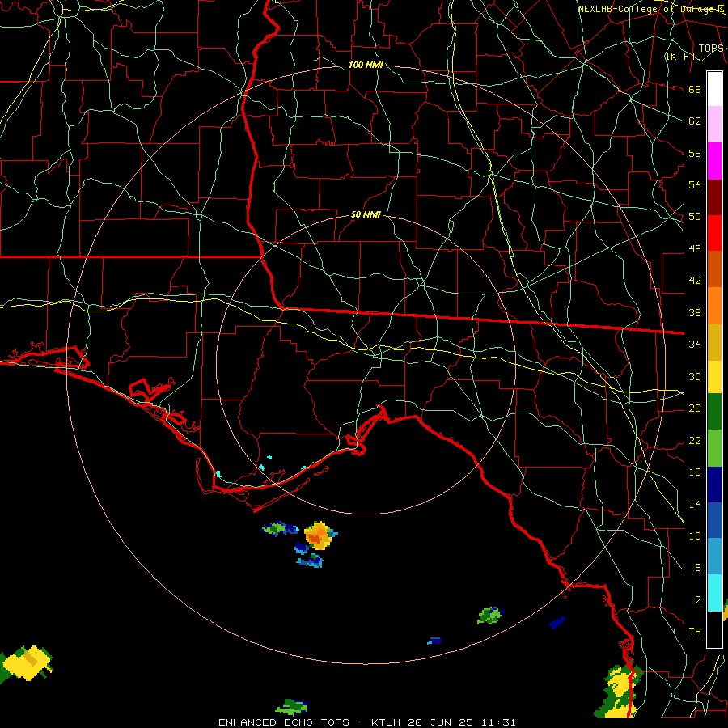Click the green echo near the 100 NMI ring
This screenshot has width=728, height=728.
490,616
